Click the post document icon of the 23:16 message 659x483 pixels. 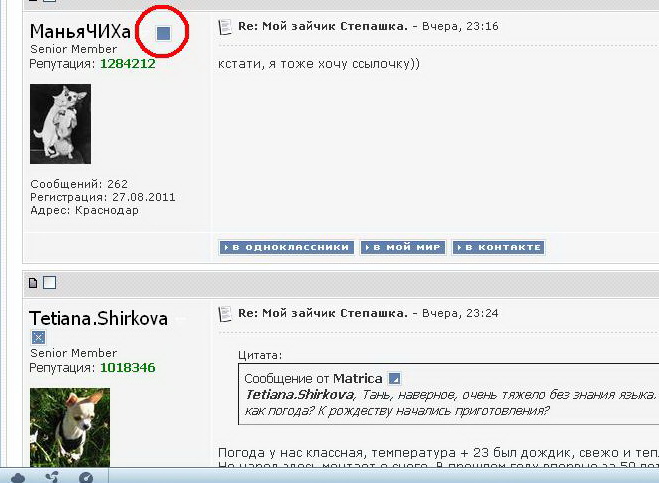click(x=225, y=26)
